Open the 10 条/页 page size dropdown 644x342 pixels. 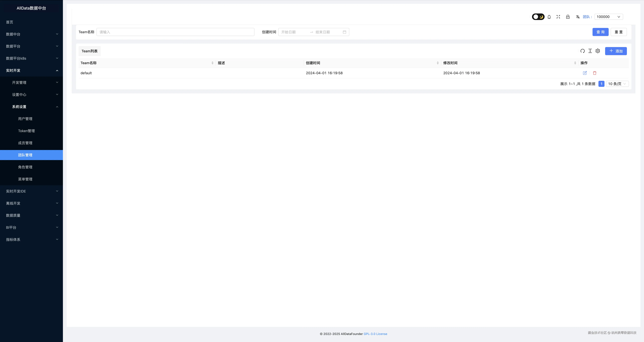[x=617, y=84]
